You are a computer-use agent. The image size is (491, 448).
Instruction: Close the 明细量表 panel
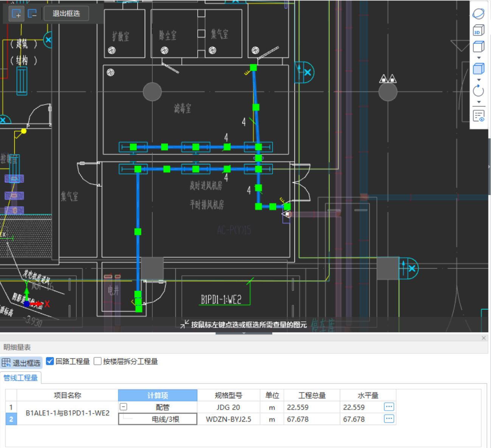[484, 338]
